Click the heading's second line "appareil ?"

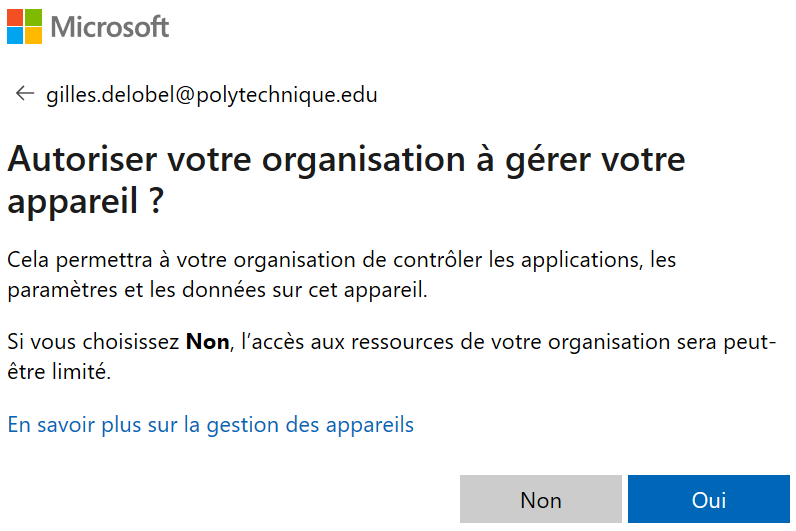click(85, 202)
